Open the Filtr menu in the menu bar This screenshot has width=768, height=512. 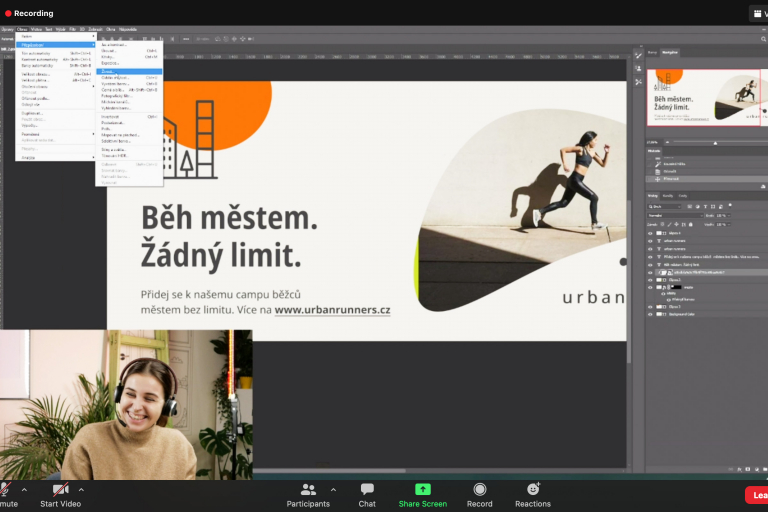73,30
